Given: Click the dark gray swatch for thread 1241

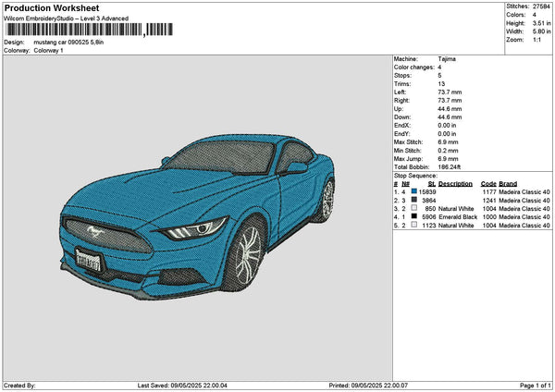Looking at the screenshot, I should tap(413, 200).
